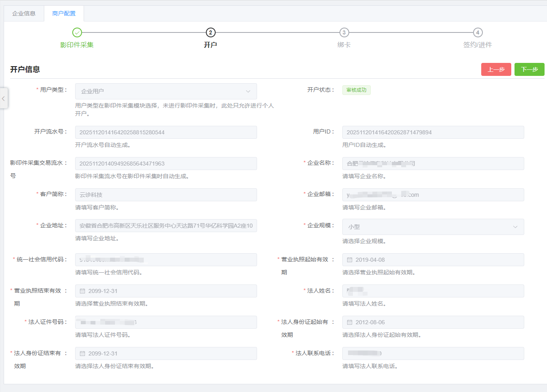The height and width of the screenshot is (392, 547).
Task: Click the green checkmark step icon
Action: coord(77,32)
